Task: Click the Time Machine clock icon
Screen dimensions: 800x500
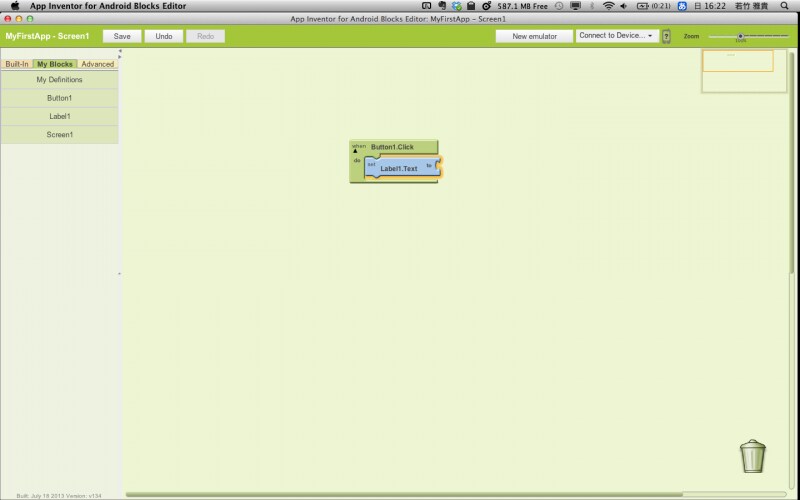Action: 559,6
